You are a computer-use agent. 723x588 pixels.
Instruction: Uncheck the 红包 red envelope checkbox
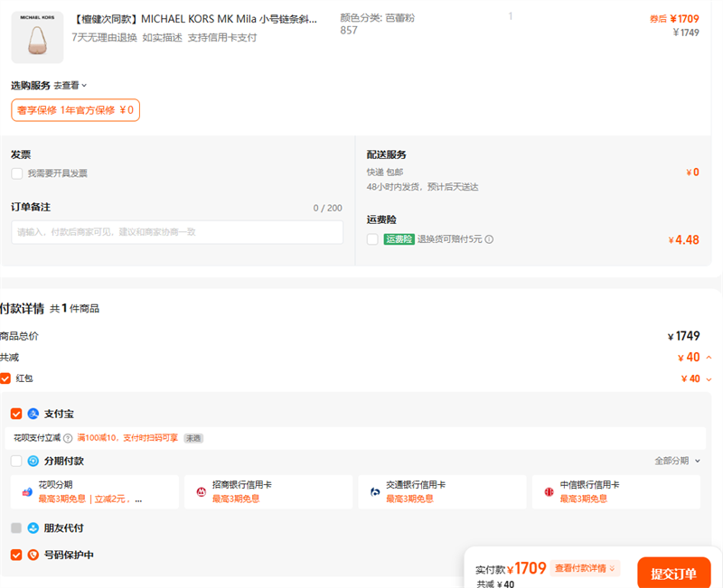click(5, 378)
